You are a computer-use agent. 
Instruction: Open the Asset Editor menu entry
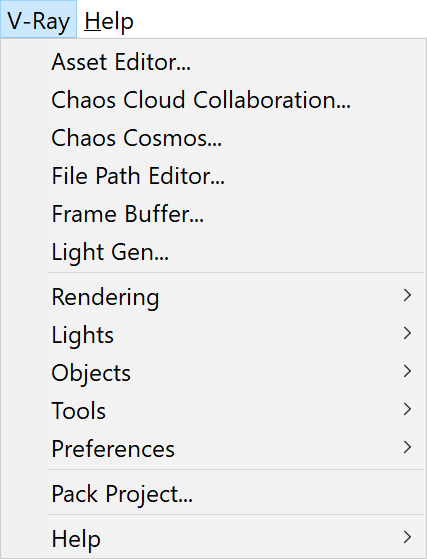click(x=236, y=62)
